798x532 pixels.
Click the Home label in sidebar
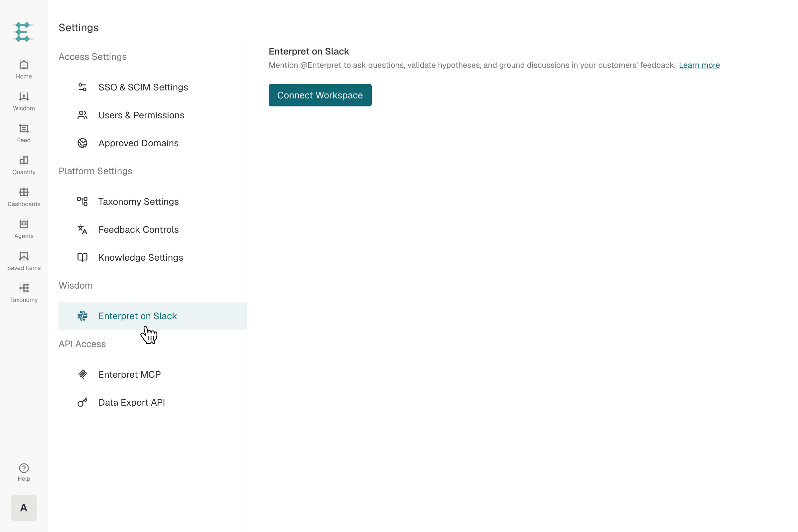24,76
